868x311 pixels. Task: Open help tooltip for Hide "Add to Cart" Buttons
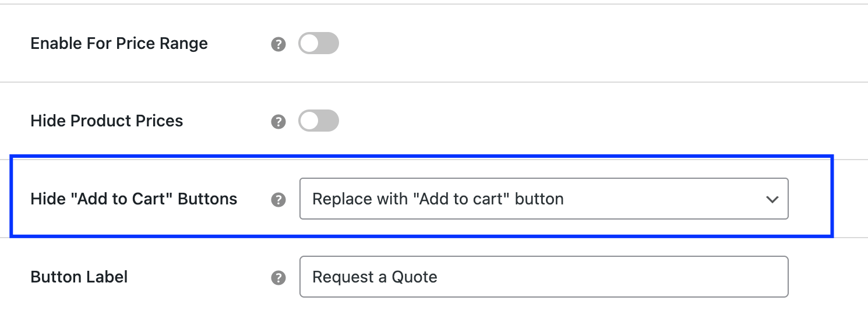coord(278,200)
